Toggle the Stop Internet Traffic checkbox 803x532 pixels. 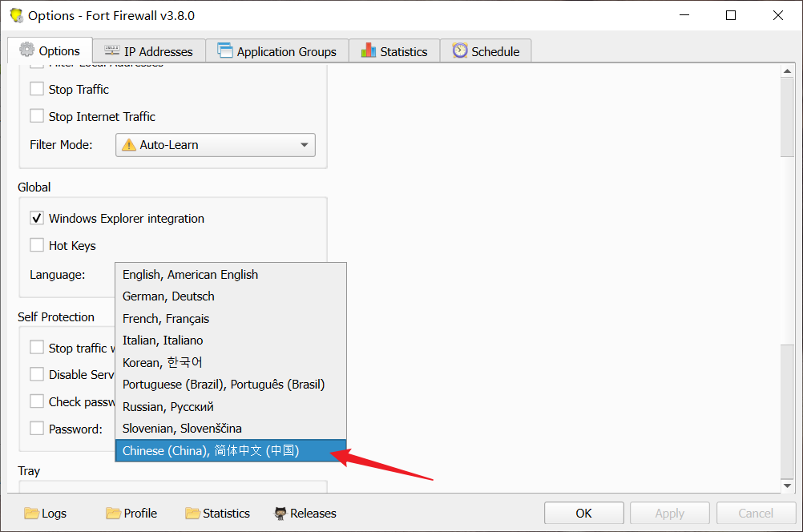point(37,116)
